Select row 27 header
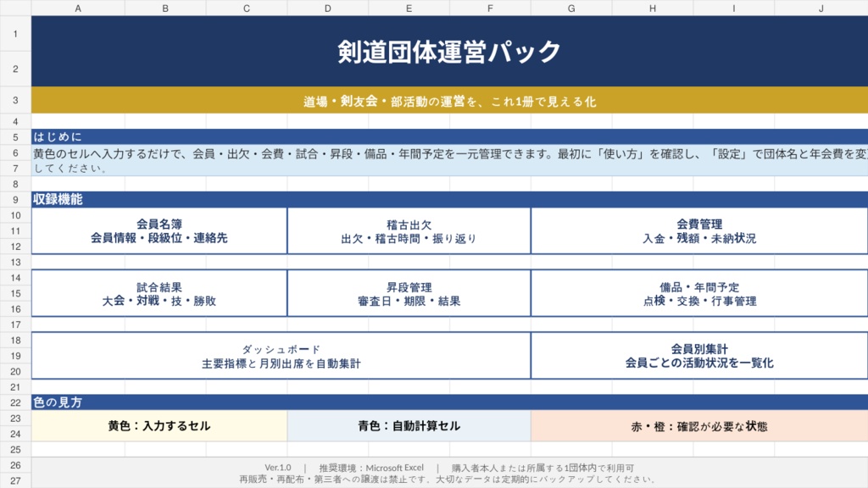This screenshot has width=868, height=488. click(15, 480)
